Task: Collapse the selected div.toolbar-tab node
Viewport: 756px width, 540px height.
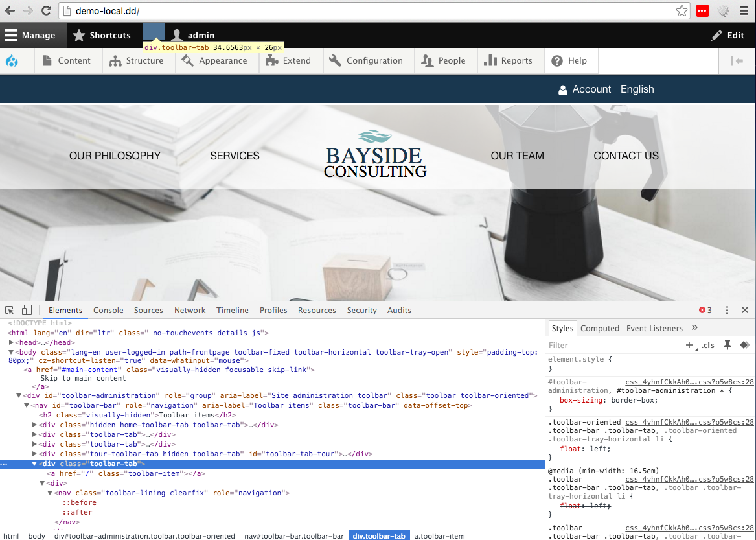Action: 34,464
